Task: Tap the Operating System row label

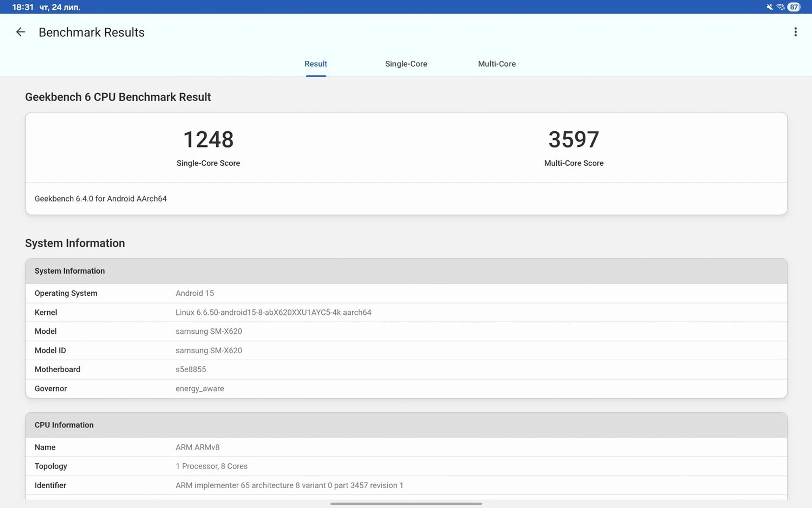Action: coord(66,293)
